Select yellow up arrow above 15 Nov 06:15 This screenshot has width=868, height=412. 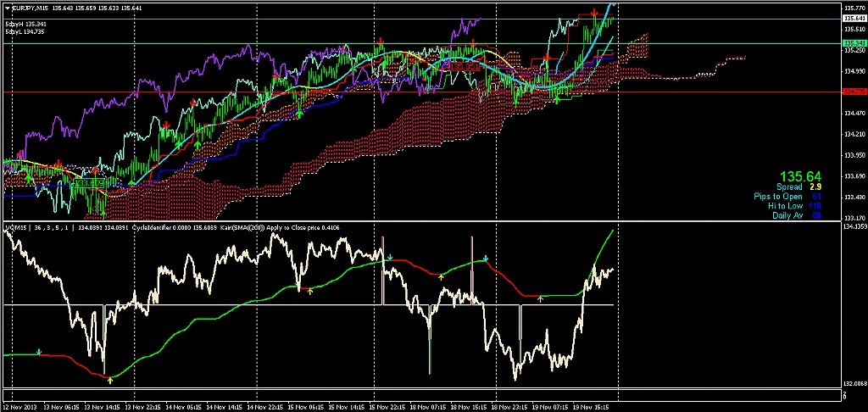pos(310,291)
